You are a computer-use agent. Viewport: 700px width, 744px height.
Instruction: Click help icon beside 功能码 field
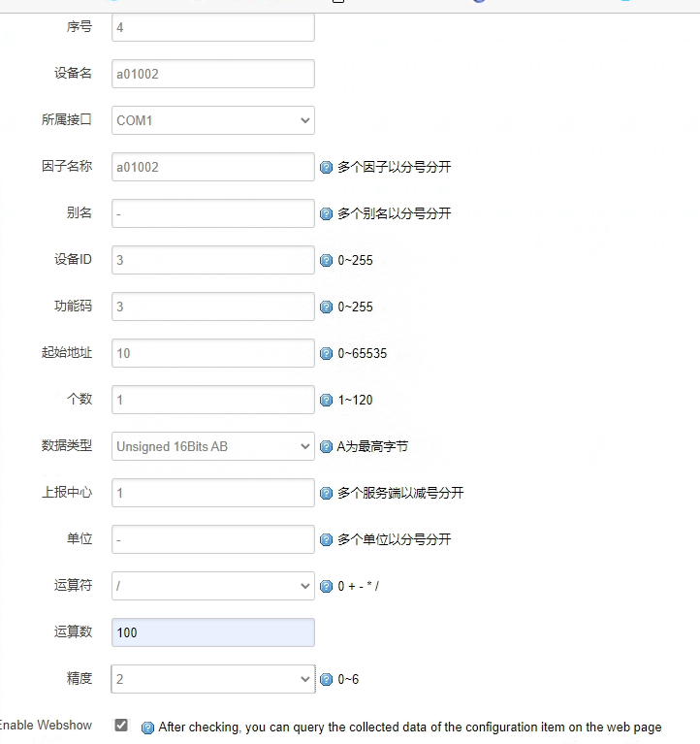tap(326, 307)
